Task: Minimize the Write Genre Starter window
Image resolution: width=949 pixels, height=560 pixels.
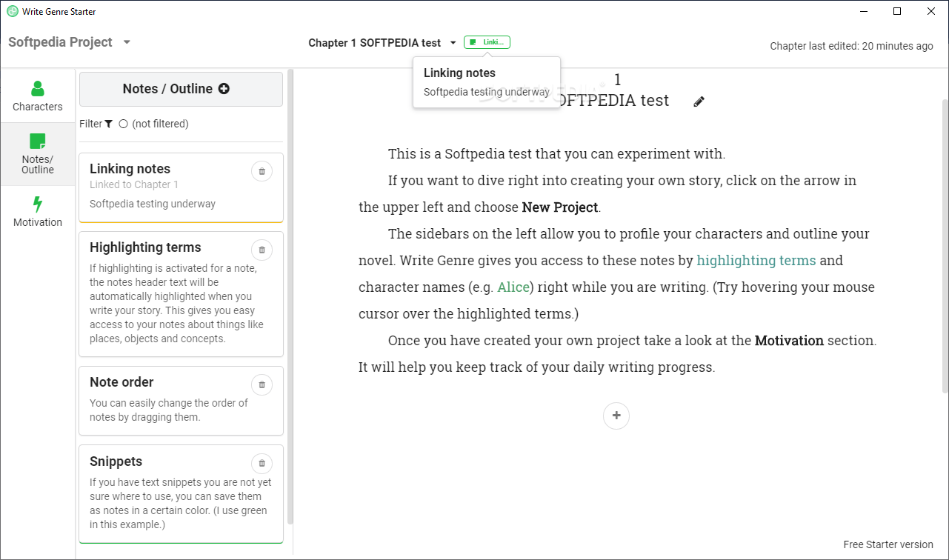Action: [x=863, y=11]
